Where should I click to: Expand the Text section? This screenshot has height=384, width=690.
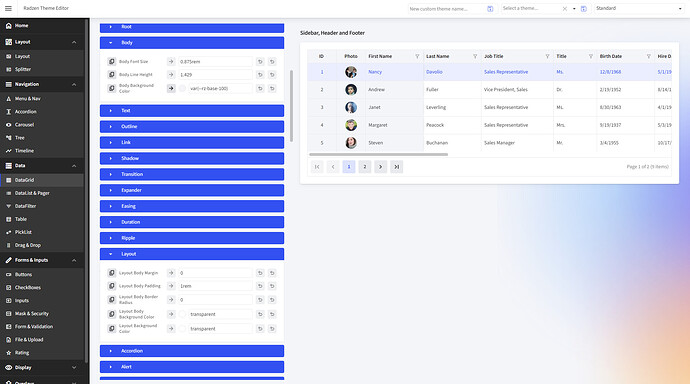(192, 111)
